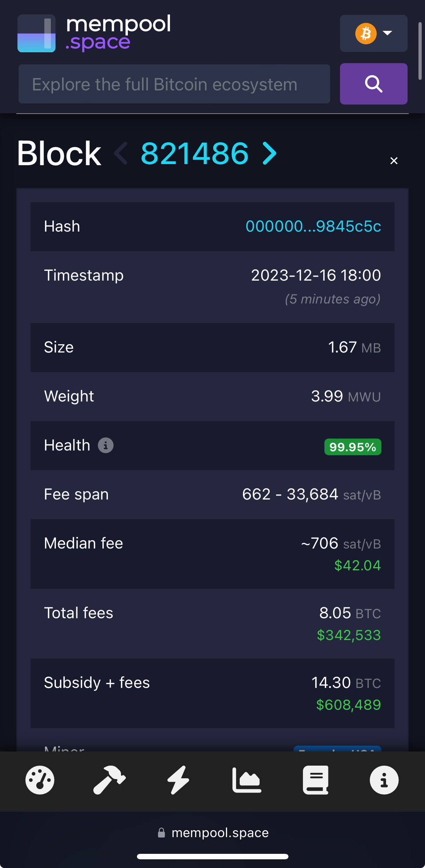Open block number 821486 link
This screenshot has width=425, height=868.
195,153
